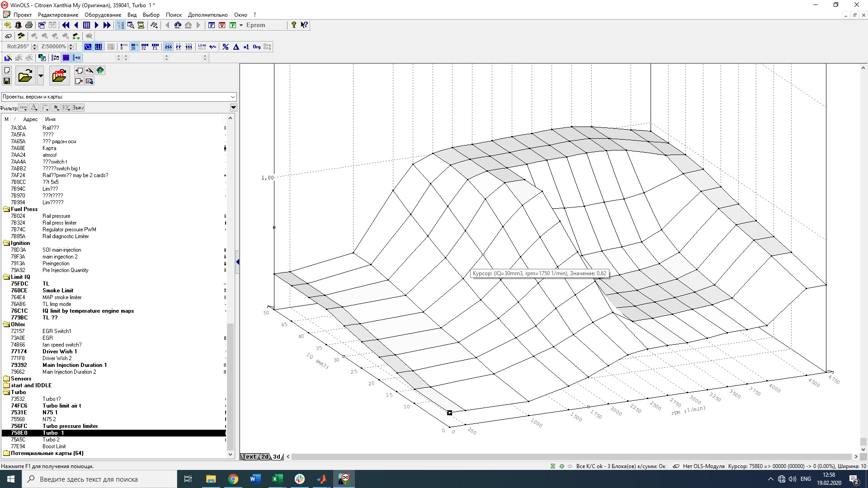
Task: Switch to the 2d tab
Action: tap(265, 457)
